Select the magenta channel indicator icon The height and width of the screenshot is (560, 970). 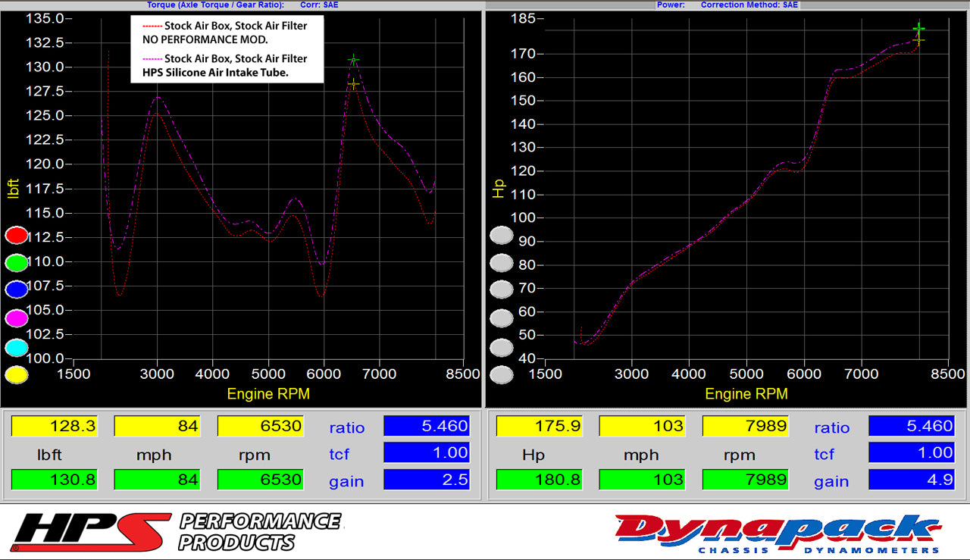[16, 318]
